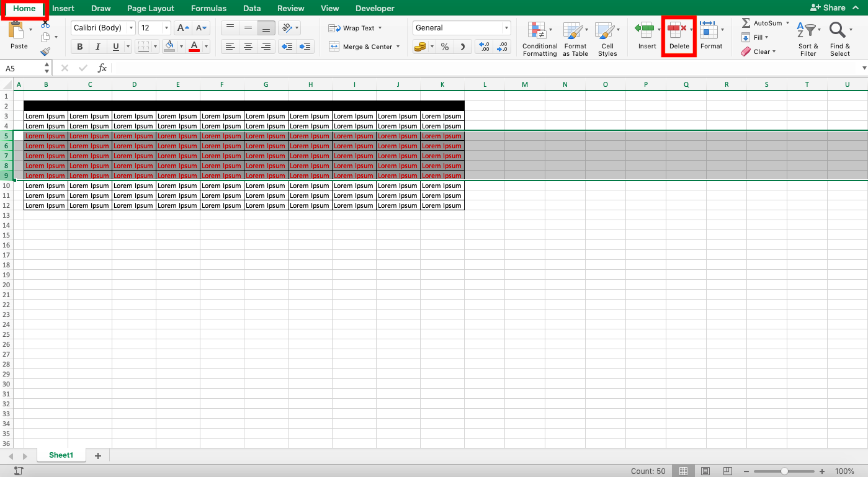Expand the Delete dropdown arrow
The width and height of the screenshot is (868, 477).
[x=692, y=30]
